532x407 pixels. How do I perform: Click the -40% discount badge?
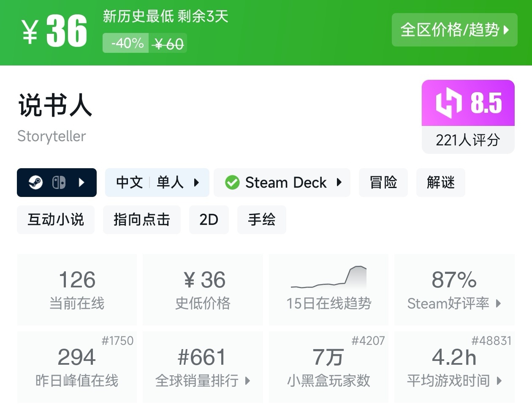point(126,44)
